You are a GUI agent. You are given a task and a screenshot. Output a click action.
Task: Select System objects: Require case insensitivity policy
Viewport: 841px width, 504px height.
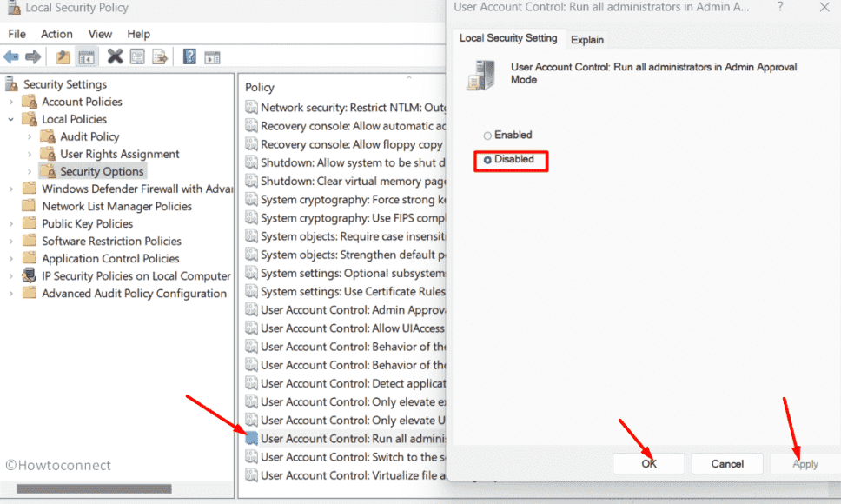(x=353, y=235)
